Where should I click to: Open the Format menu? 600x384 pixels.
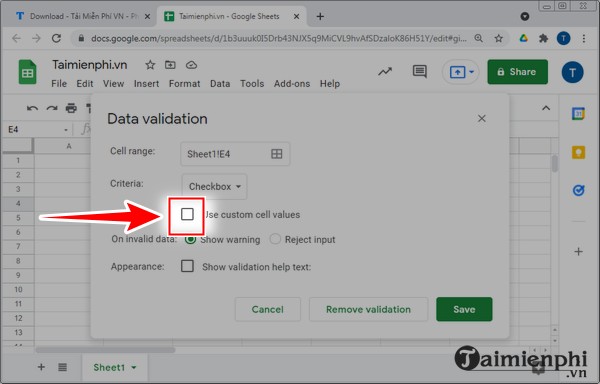[184, 83]
